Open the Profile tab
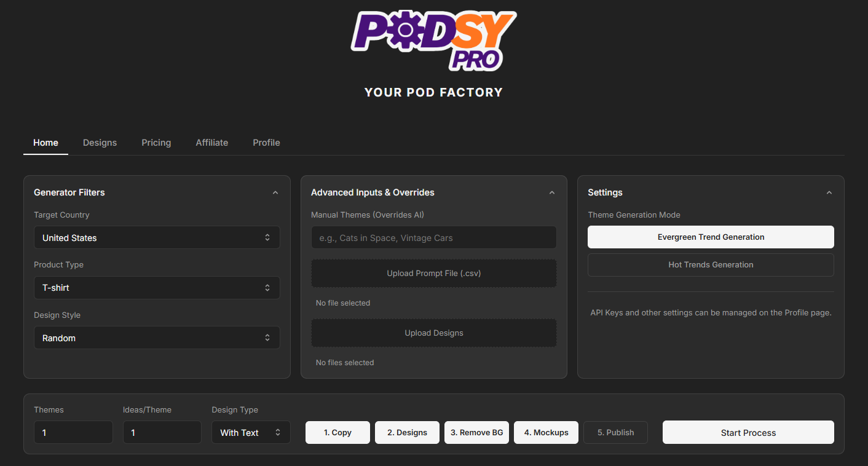 266,142
